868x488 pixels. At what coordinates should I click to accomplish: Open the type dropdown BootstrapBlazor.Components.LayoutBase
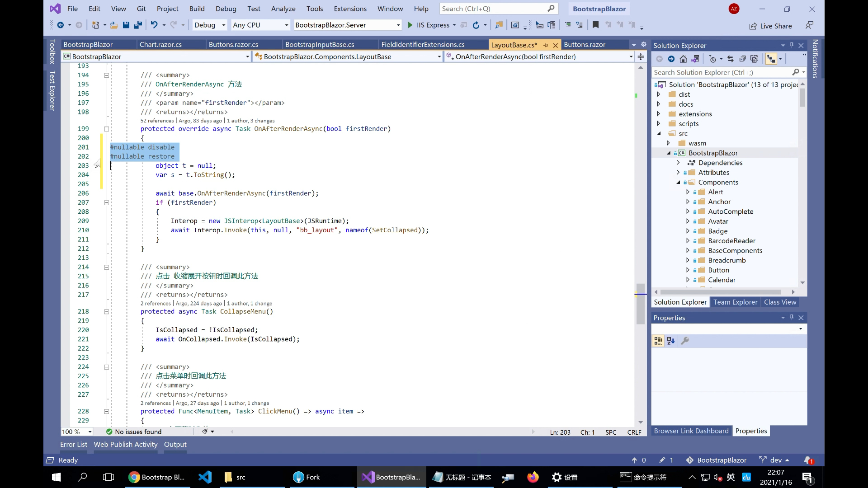347,56
